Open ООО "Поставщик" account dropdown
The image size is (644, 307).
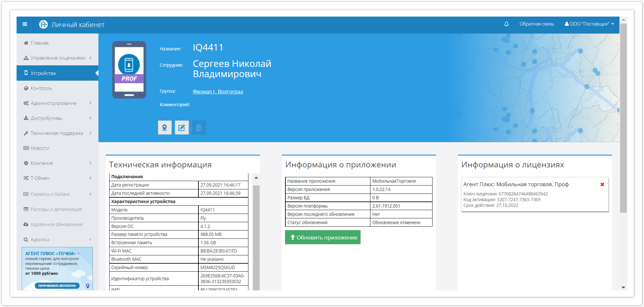point(589,24)
